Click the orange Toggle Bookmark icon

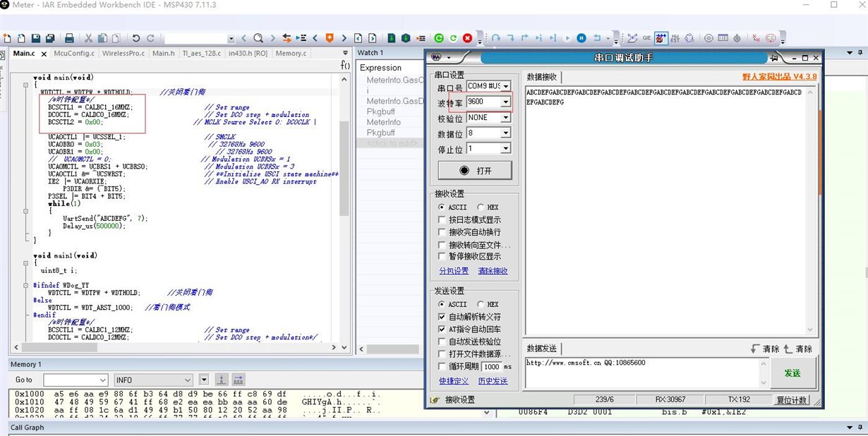point(329,38)
